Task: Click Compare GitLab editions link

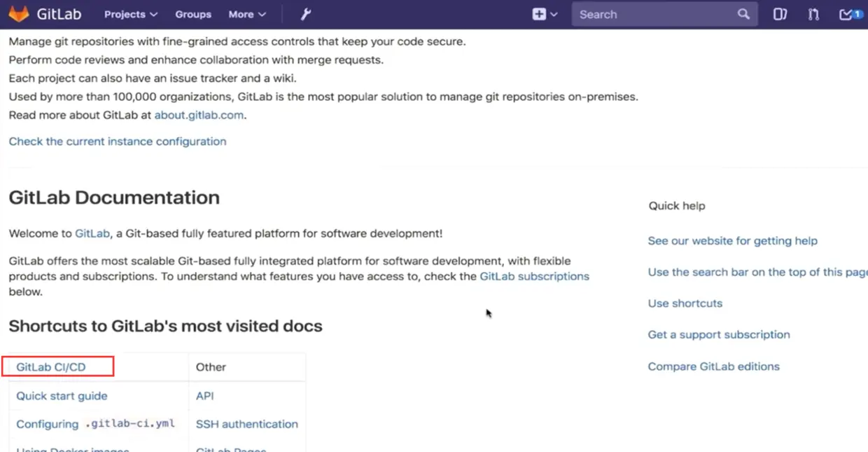Action: (714, 367)
